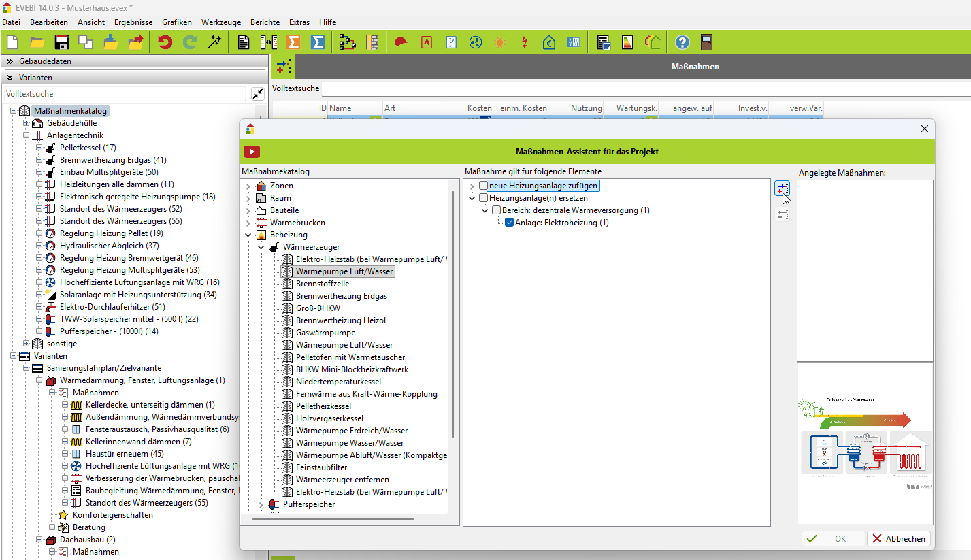Open the Werkzeuge menu
The height and width of the screenshot is (560, 971).
[220, 22]
